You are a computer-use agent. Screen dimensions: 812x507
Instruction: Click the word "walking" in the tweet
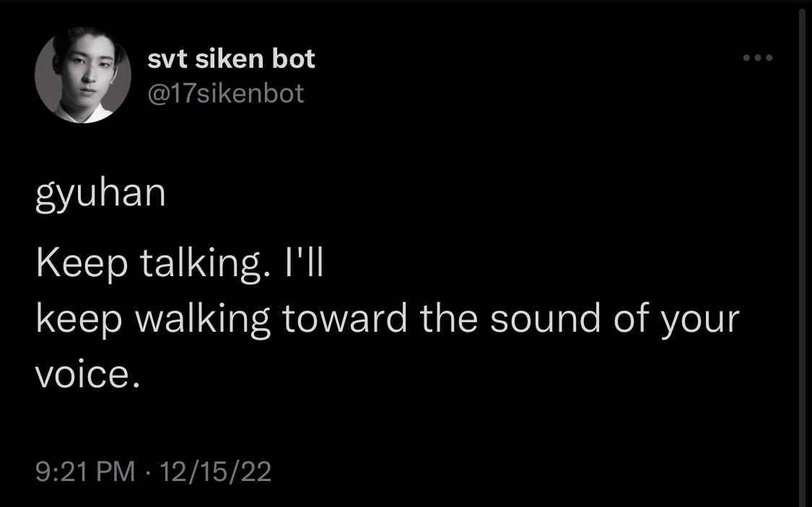point(203,319)
